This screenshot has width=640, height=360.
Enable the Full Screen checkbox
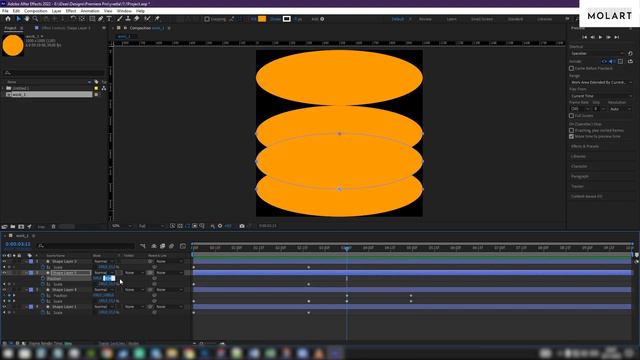(x=571, y=116)
